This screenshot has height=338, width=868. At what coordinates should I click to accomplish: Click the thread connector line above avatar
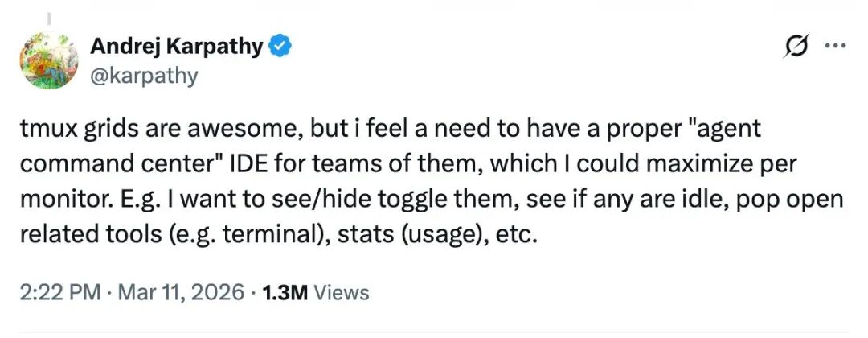(x=51, y=19)
